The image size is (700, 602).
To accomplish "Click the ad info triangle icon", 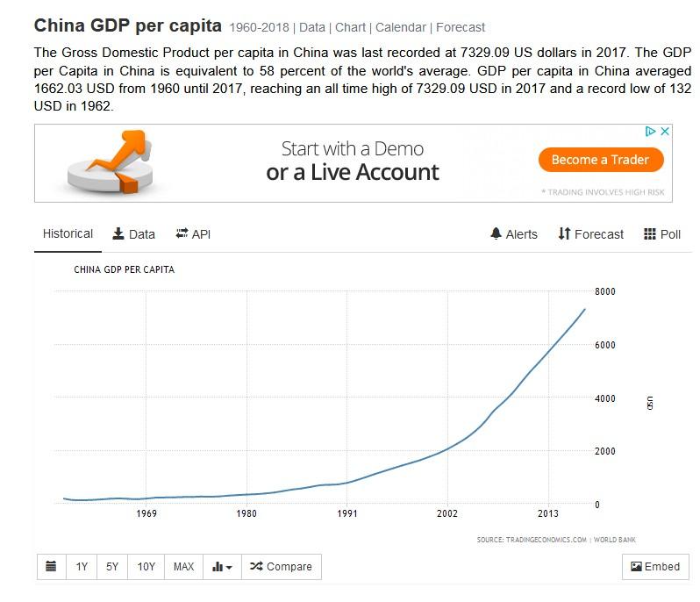I will pos(651,132).
